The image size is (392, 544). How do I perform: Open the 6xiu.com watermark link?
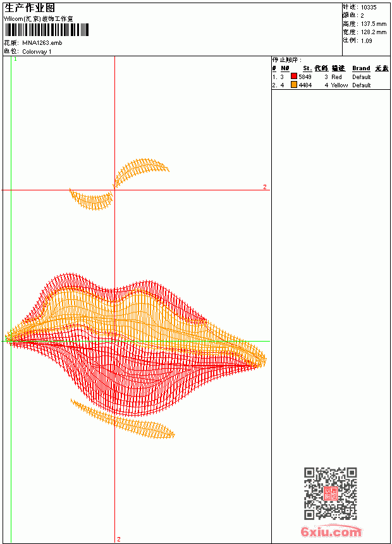331,531
